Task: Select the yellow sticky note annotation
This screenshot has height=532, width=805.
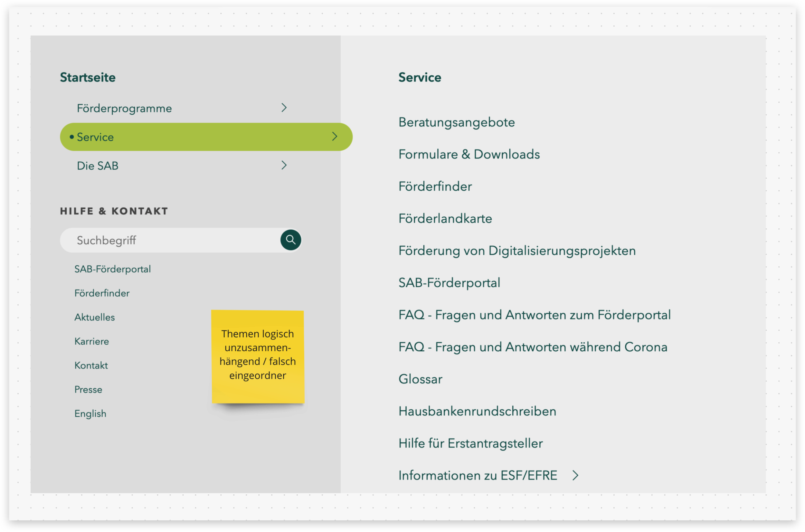Action: click(258, 356)
